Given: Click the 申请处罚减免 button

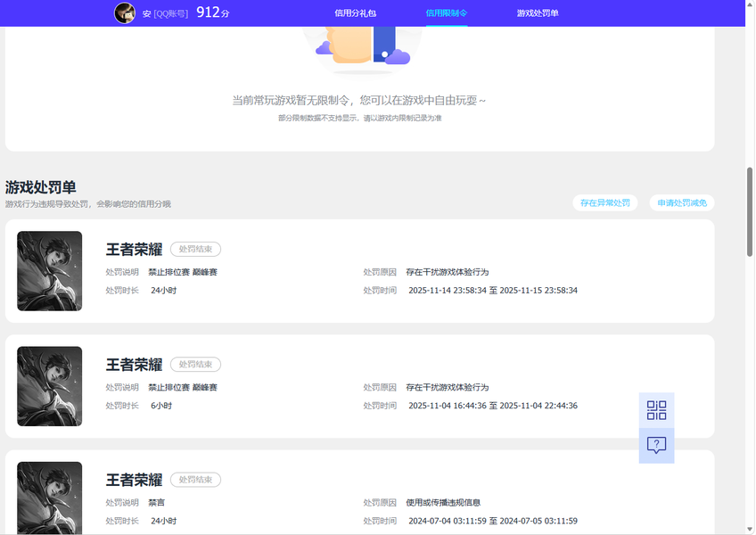Looking at the screenshot, I should coord(682,202).
